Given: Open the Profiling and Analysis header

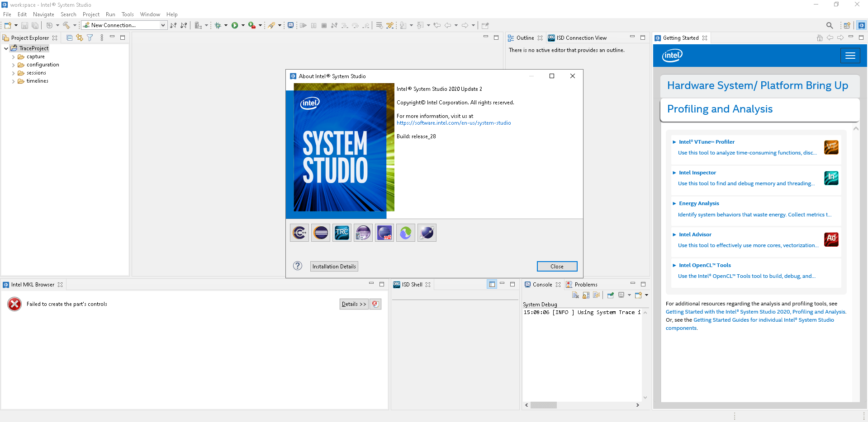Looking at the screenshot, I should pos(759,109).
